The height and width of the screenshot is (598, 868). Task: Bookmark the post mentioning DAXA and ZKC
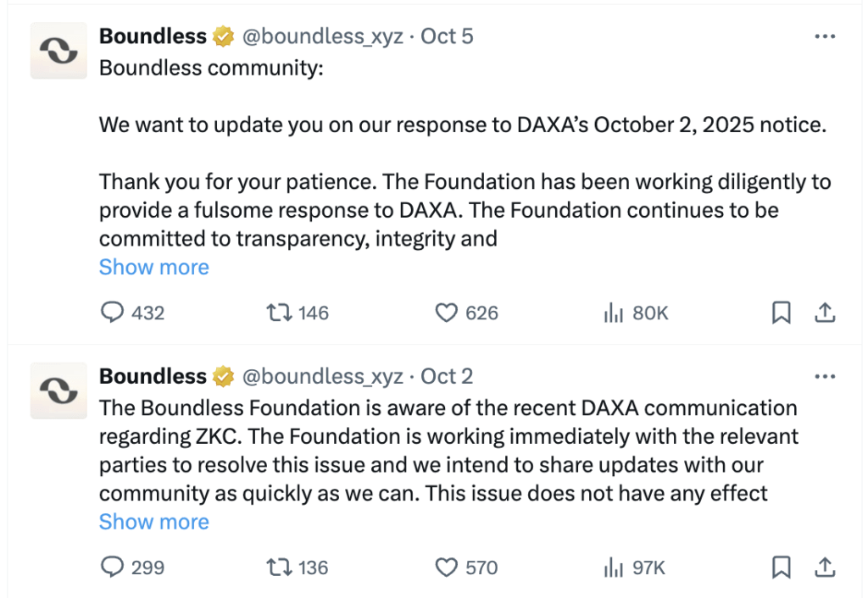(x=781, y=568)
